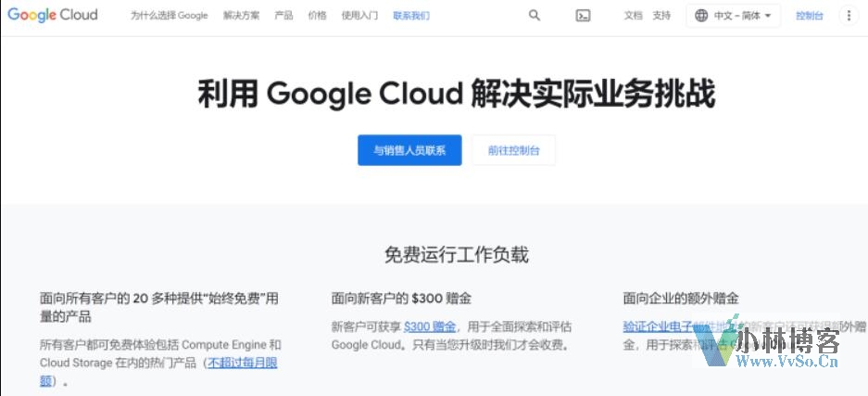Screen dimensions: 868x396
Task: Go to the 价格 menu item
Action: point(317,16)
